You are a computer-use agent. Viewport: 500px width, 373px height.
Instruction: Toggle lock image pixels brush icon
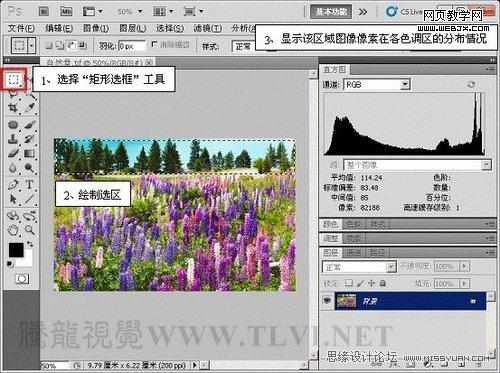coord(360,283)
